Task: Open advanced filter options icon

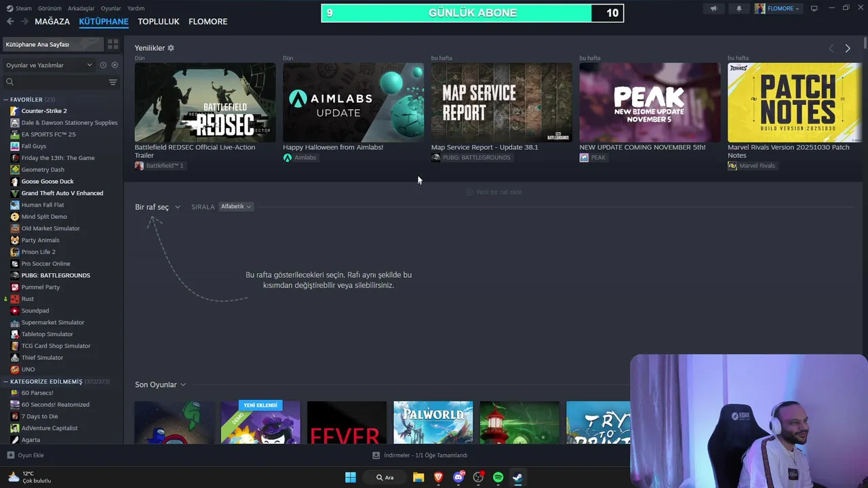Action: click(x=113, y=82)
